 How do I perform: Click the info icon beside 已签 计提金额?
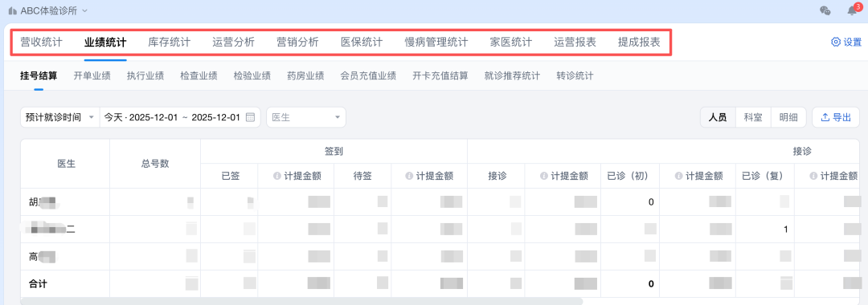tap(277, 176)
